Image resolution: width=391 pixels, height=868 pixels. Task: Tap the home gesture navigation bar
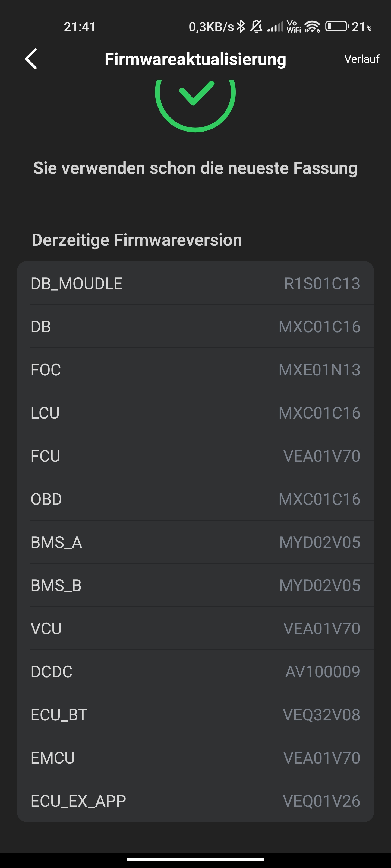[195, 859]
